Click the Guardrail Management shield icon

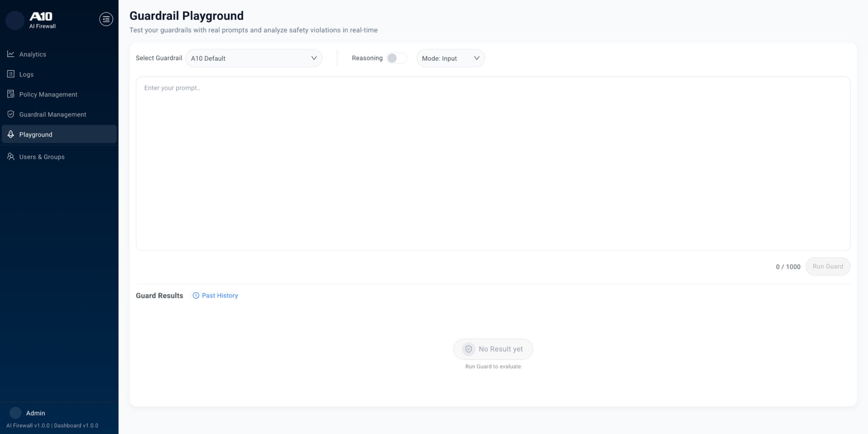11,114
